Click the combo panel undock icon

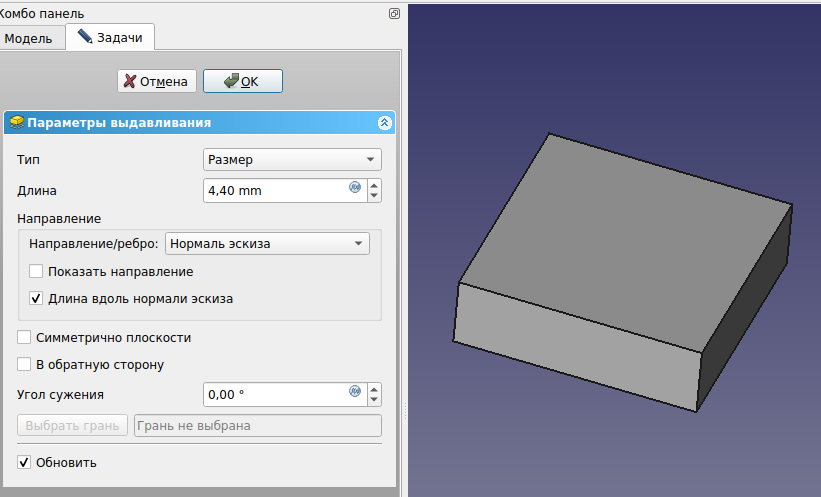(394, 14)
